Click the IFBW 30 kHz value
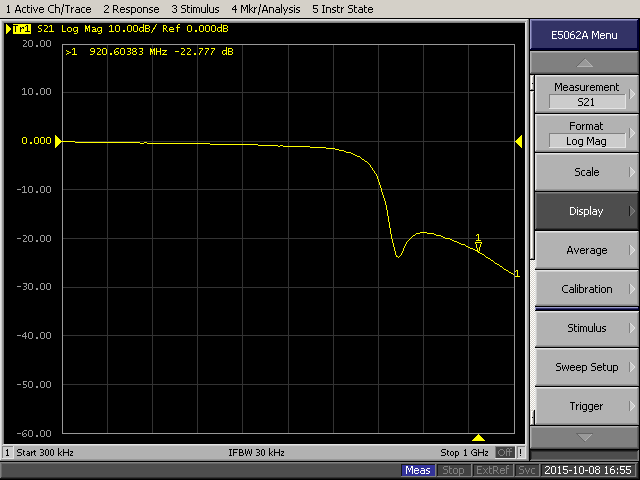640x480 pixels. tap(256, 453)
